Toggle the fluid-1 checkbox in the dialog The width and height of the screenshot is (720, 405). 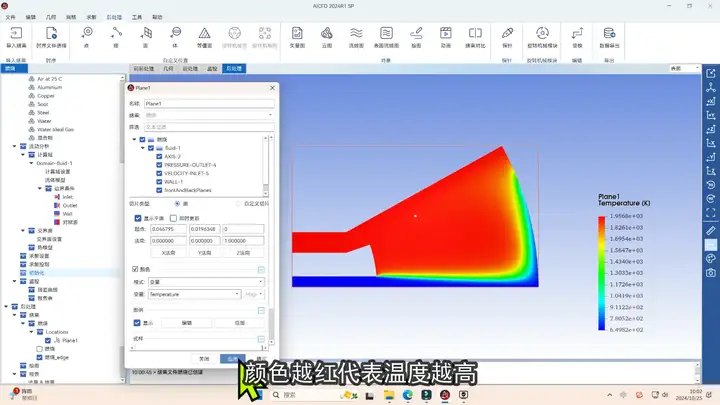click(x=151, y=148)
